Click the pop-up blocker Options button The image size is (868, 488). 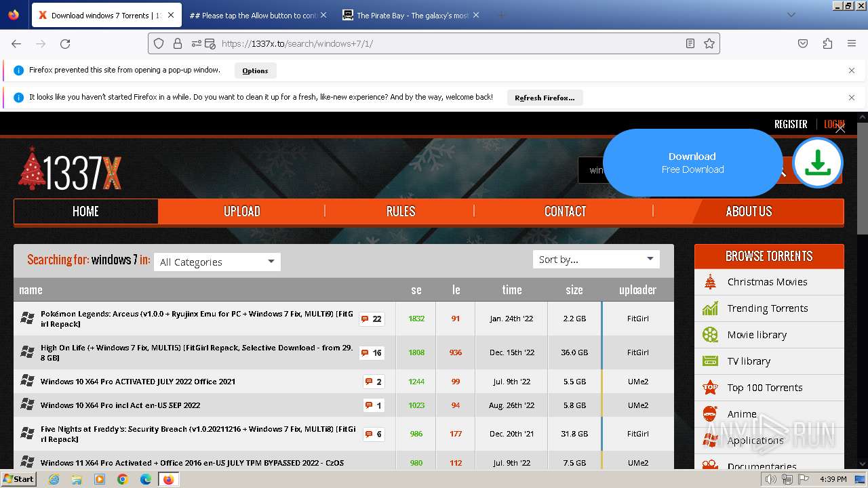coord(255,70)
